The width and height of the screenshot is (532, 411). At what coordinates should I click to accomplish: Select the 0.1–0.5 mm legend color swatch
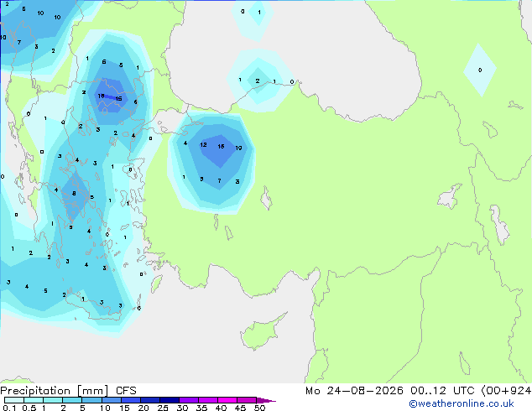[14, 400]
